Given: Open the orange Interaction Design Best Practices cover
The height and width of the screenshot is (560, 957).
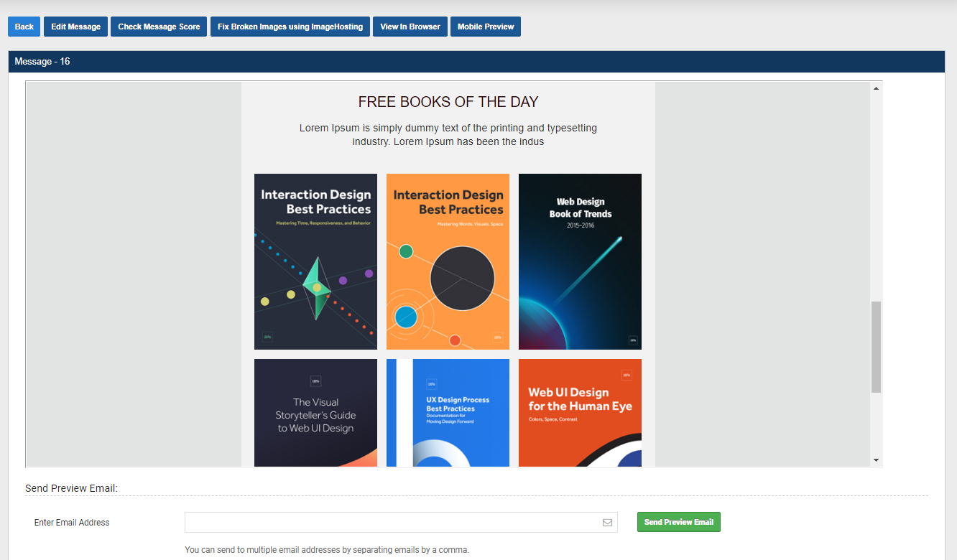Looking at the screenshot, I should (x=448, y=261).
